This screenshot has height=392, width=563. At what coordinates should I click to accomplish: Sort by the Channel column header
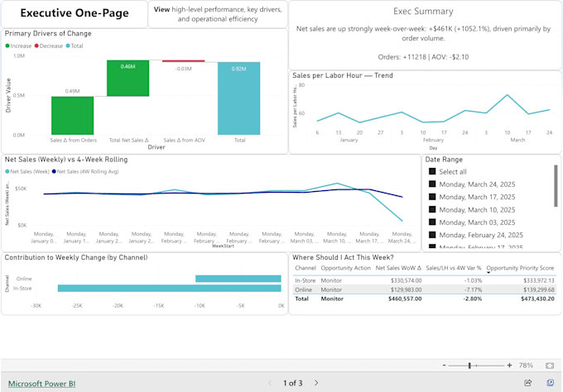[306, 268]
